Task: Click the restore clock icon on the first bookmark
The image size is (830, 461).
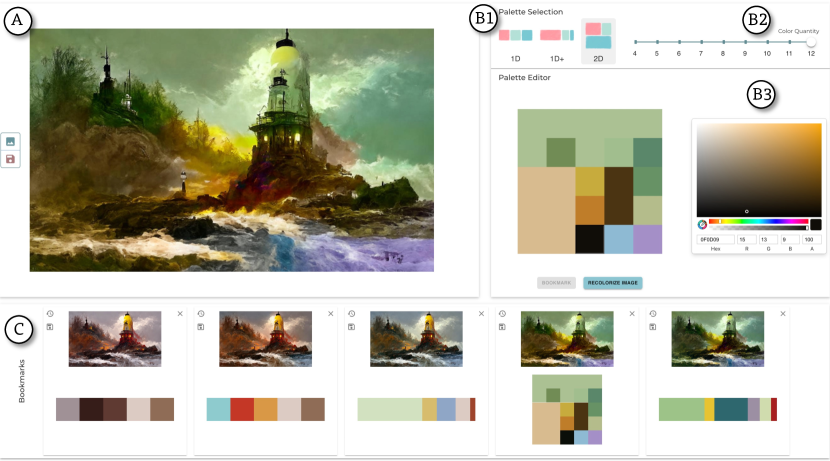Action: click(50, 314)
